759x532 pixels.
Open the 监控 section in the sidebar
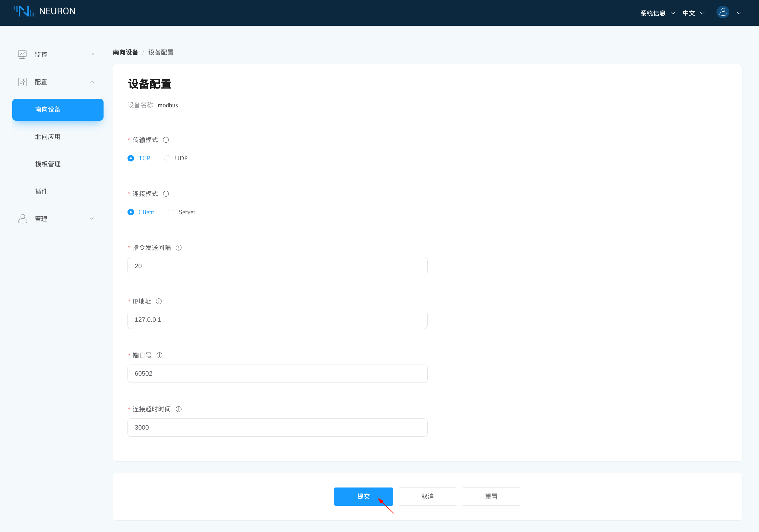point(41,54)
